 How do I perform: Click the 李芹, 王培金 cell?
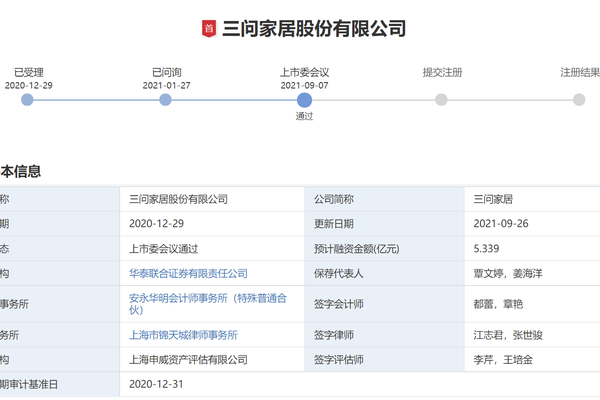point(532,359)
